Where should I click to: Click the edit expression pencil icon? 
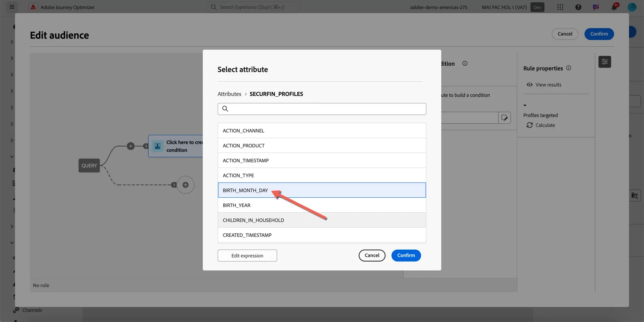coord(505,118)
